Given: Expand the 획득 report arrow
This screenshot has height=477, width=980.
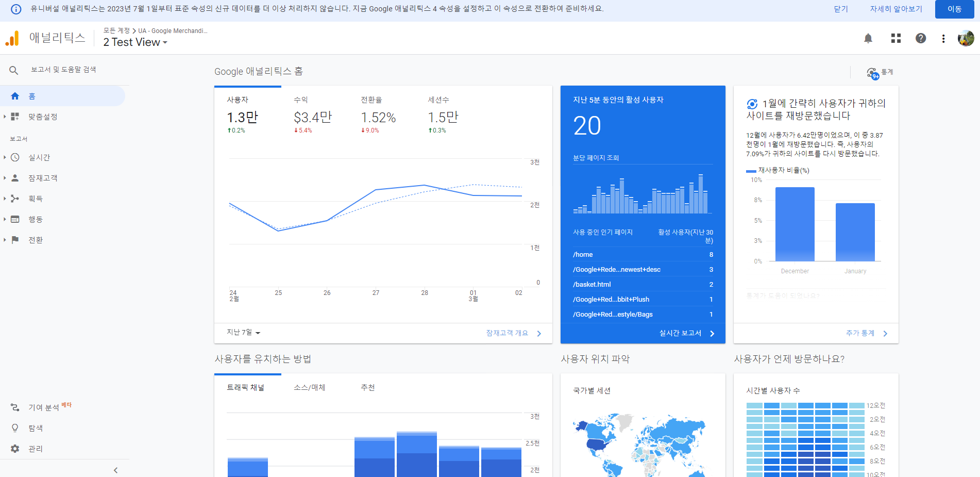Looking at the screenshot, I should click(x=5, y=199).
